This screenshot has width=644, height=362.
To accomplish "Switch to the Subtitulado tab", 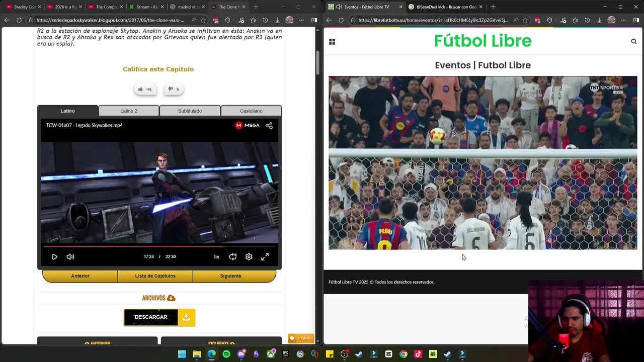I will (x=190, y=111).
